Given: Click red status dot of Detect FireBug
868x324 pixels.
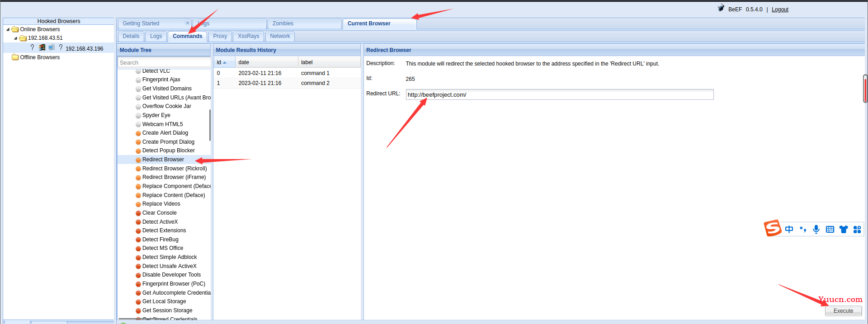Looking at the screenshot, I should [138, 240].
